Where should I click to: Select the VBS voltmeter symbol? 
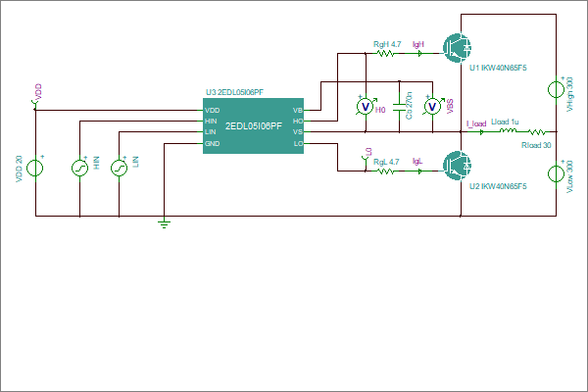pos(432,107)
